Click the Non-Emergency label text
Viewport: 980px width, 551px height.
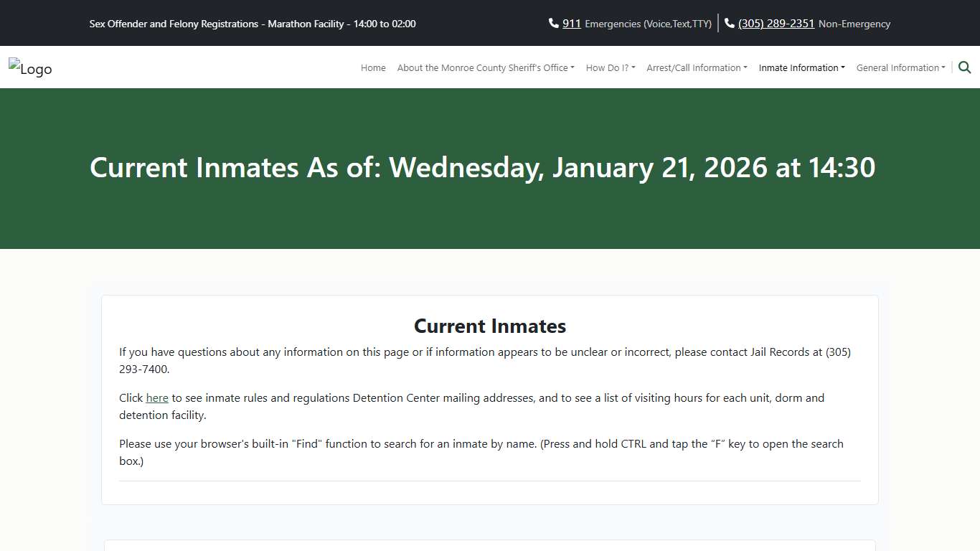click(x=854, y=24)
